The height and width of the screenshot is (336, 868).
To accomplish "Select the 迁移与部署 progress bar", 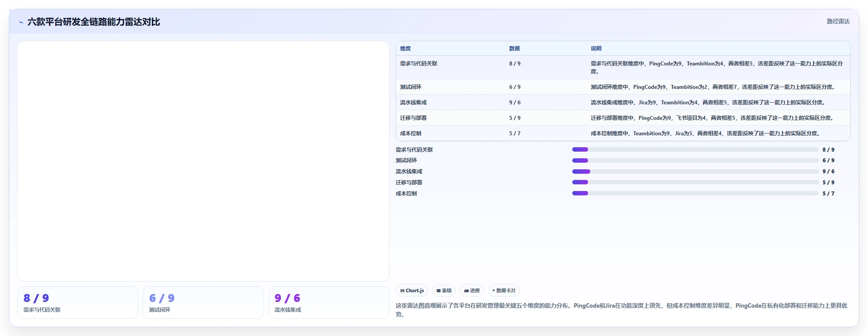I will coord(695,182).
